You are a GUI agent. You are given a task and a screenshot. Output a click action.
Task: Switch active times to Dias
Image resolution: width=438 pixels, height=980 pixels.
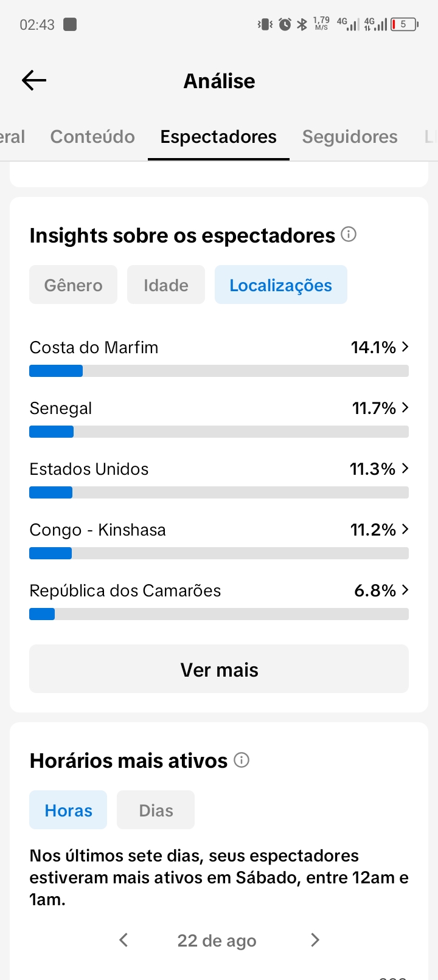(x=156, y=810)
